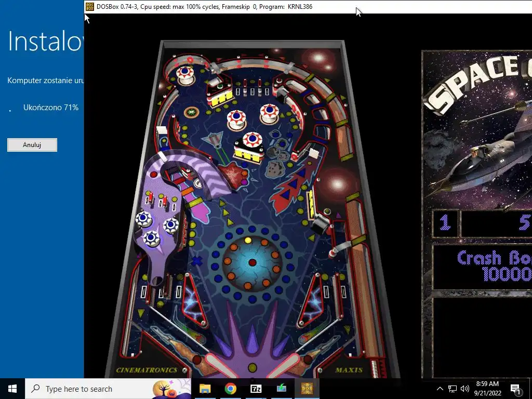Select DOSBox taskbar icon
The height and width of the screenshot is (399, 532).
[307, 389]
